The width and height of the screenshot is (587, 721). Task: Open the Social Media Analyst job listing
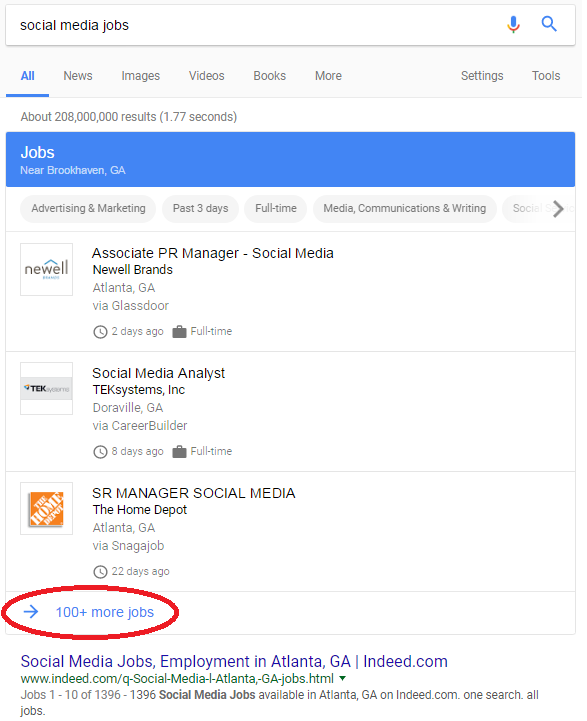coord(159,373)
